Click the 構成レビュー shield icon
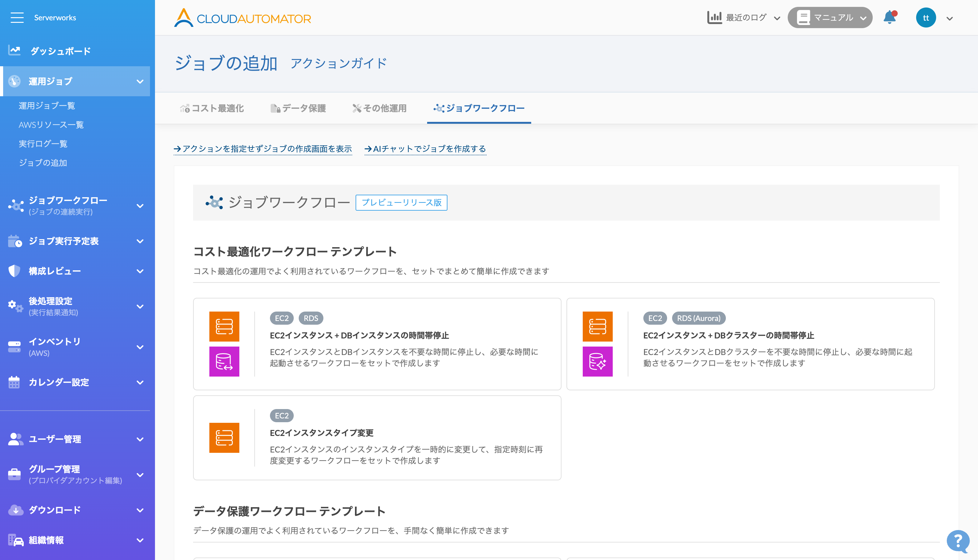 tap(14, 271)
